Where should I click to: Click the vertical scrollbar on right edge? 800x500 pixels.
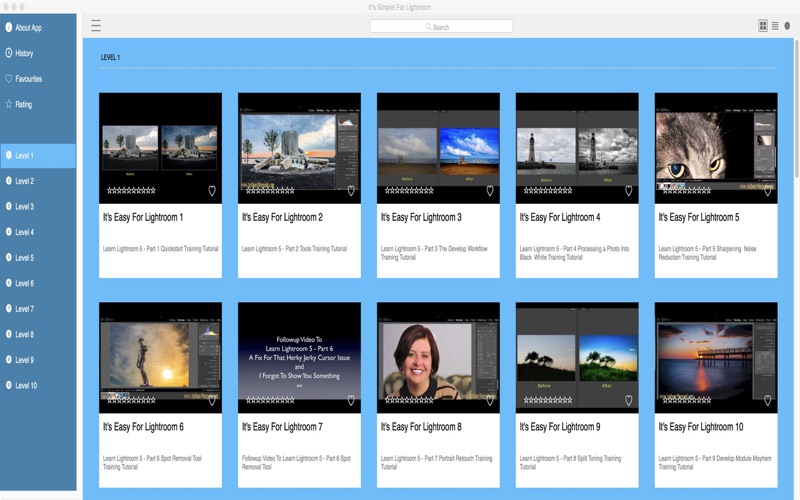pyautogui.click(x=796, y=108)
